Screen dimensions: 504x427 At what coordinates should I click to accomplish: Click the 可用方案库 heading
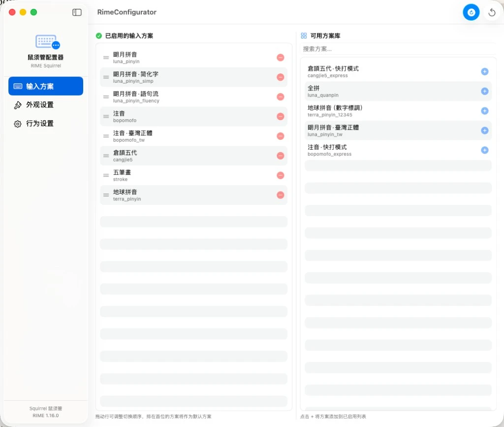(325, 35)
